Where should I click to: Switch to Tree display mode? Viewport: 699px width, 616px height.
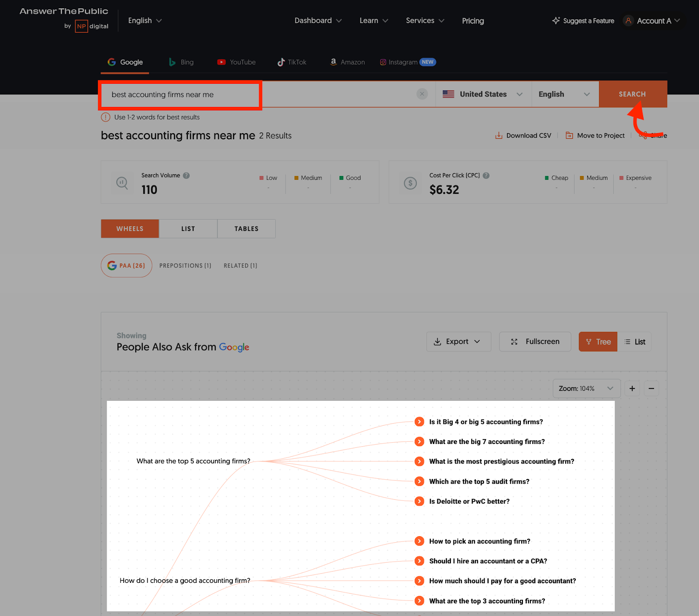598,341
